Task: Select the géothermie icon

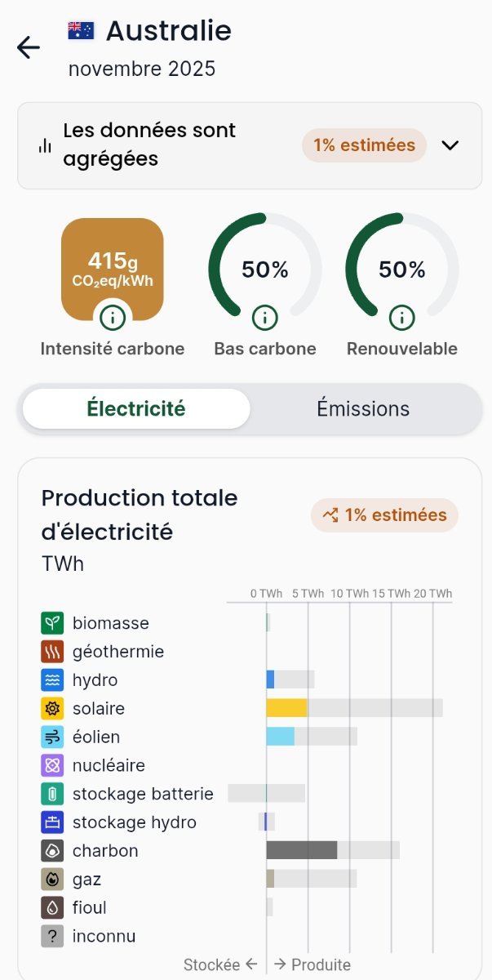Action: tap(52, 652)
